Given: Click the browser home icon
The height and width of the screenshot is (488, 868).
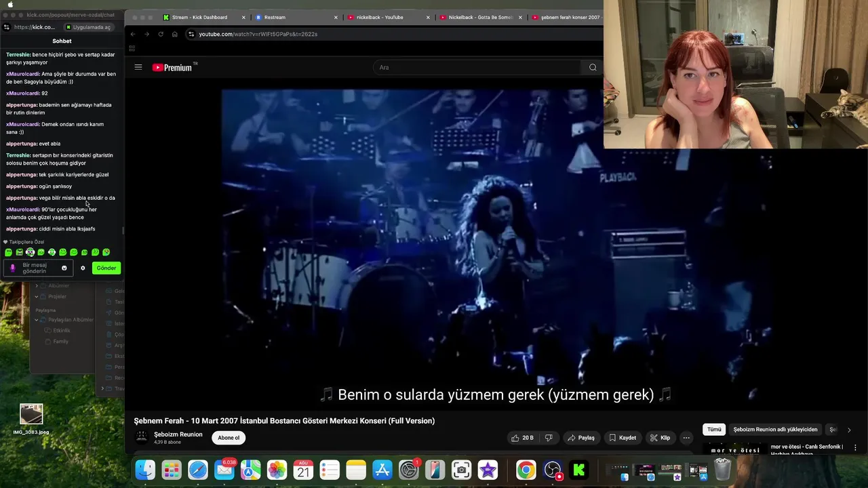Looking at the screenshot, I should tap(174, 34).
